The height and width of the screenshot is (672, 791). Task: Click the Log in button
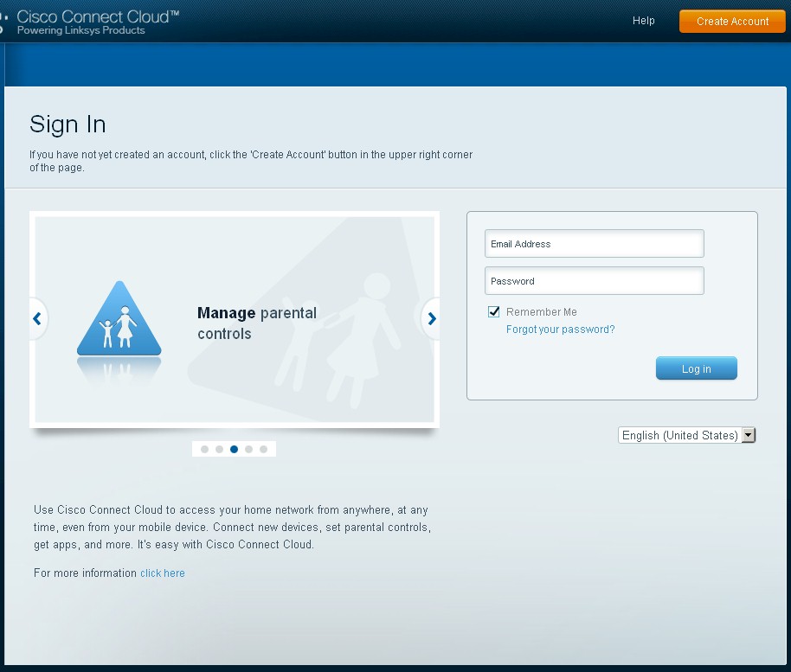[x=696, y=368]
